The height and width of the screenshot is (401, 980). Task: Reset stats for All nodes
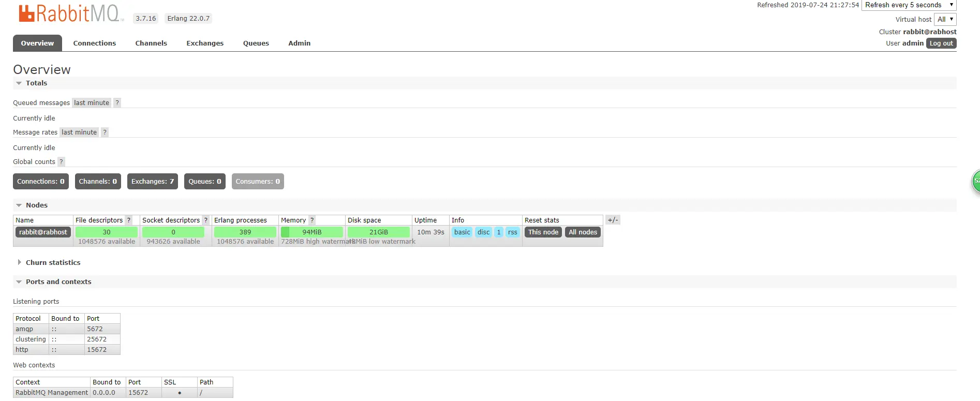point(583,232)
